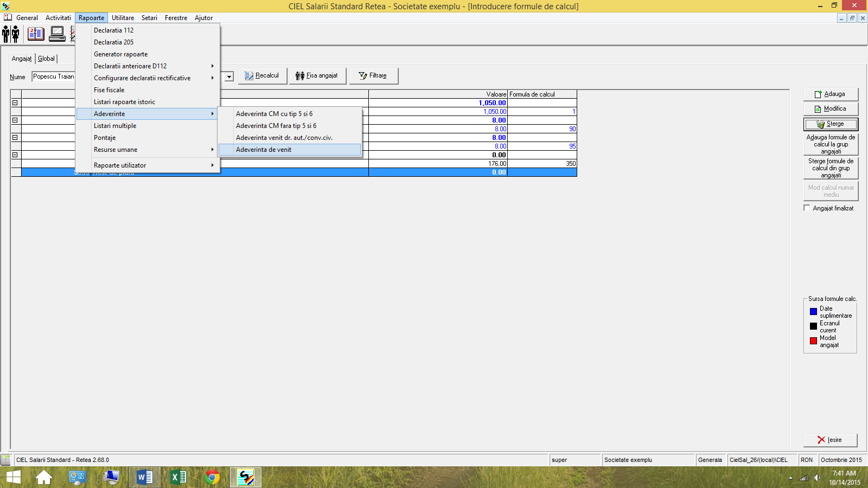Collapse the second 8.00 bold group row
Image resolution: width=868 pixels, height=488 pixels.
click(15, 137)
